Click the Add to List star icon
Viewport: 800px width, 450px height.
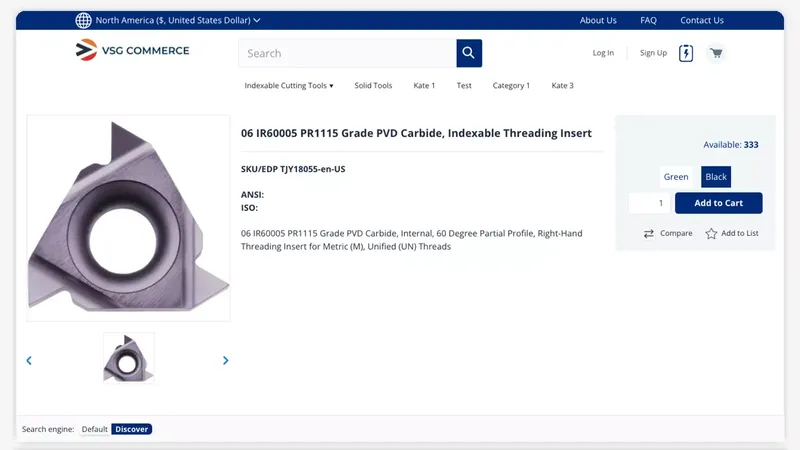point(711,233)
